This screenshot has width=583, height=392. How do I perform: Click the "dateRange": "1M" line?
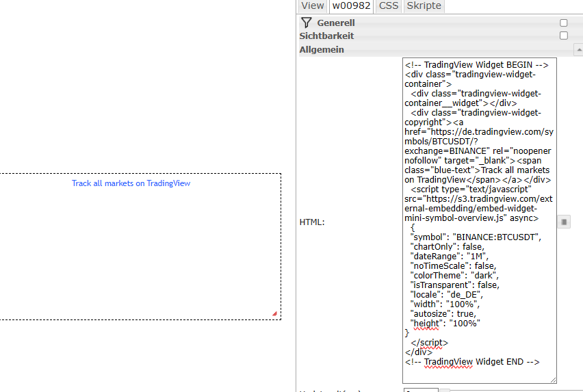tap(449, 257)
